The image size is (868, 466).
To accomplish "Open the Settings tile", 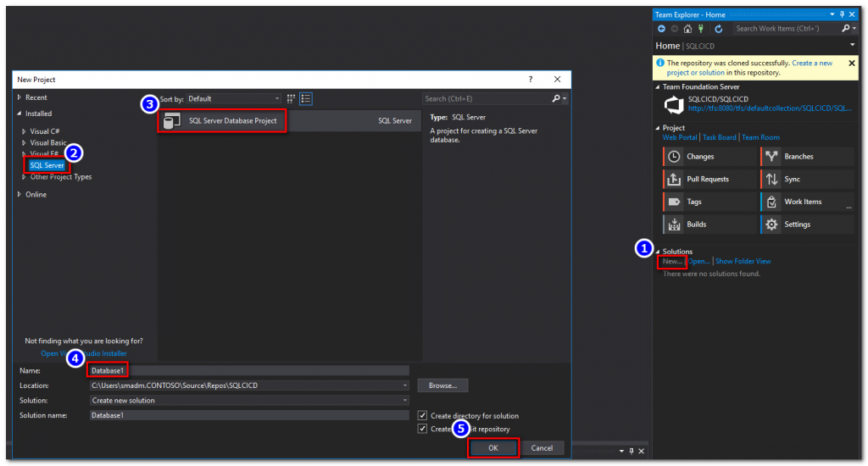I will click(807, 225).
